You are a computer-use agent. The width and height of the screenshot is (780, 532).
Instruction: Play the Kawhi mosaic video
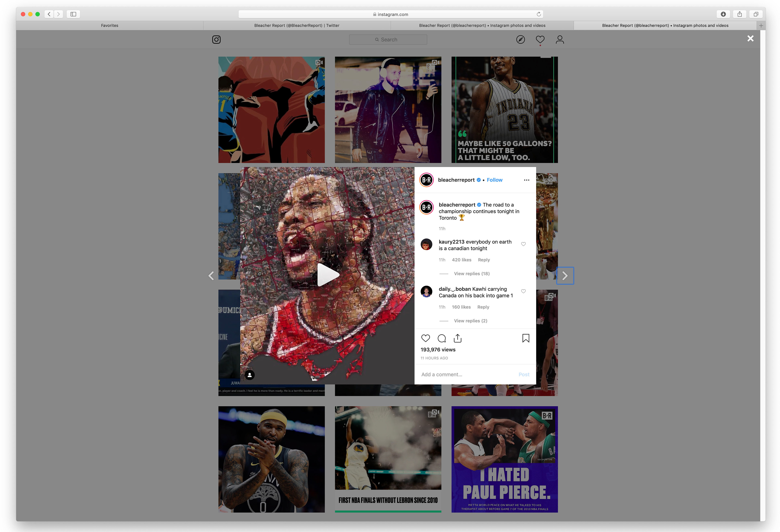point(328,275)
